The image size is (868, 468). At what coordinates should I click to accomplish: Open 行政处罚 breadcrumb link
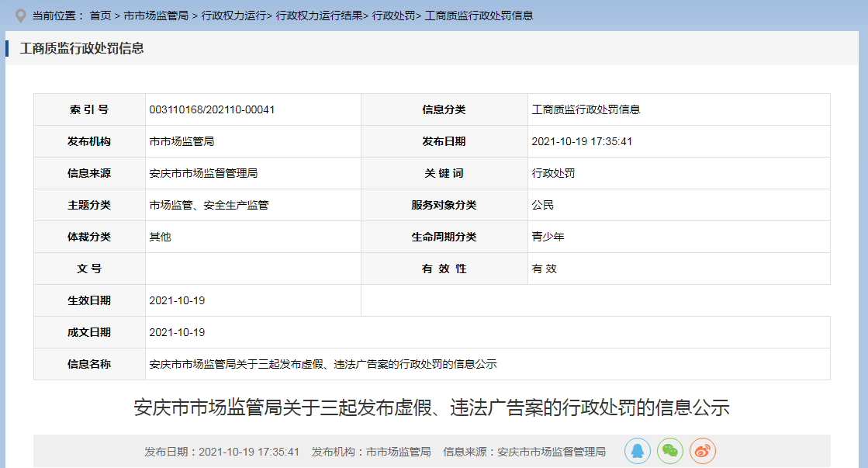[393, 16]
